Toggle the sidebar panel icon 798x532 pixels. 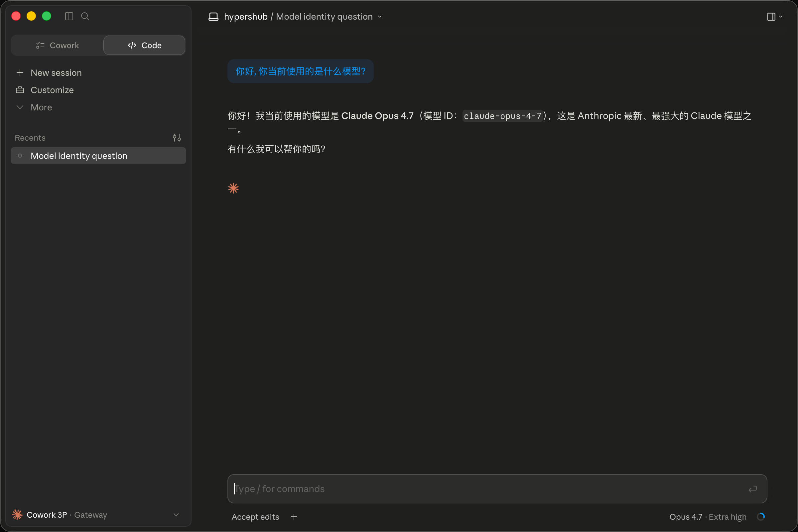tap(69, 16)
